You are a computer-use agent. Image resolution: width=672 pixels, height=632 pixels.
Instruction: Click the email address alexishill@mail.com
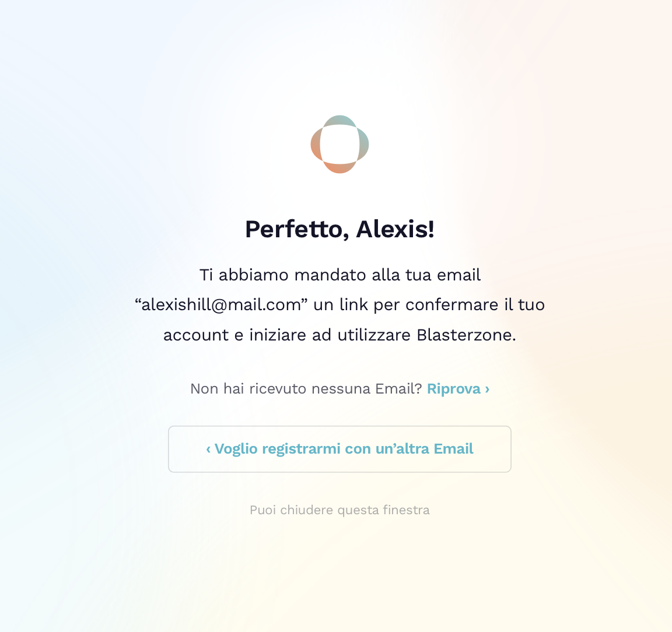tap(221, 305)
